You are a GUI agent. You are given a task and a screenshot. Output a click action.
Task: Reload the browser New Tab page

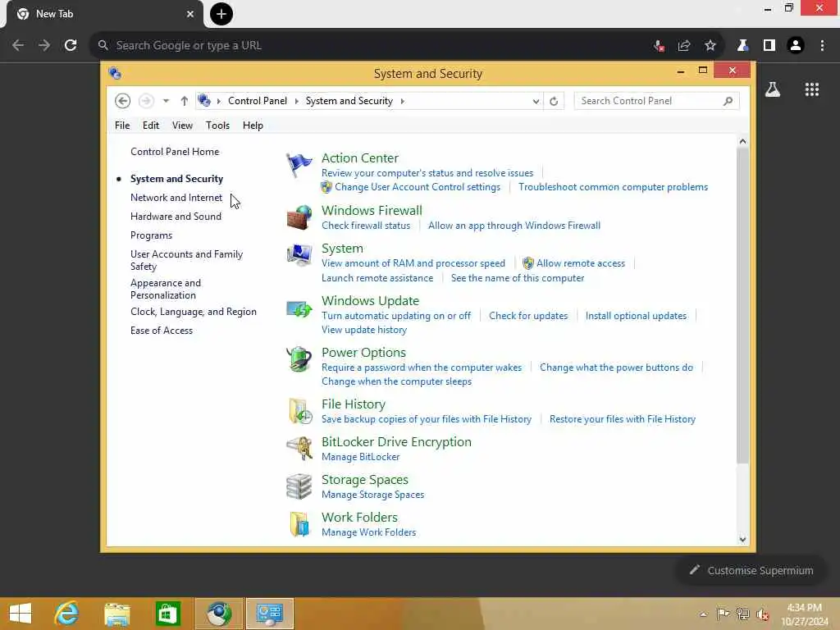(71, 46)
